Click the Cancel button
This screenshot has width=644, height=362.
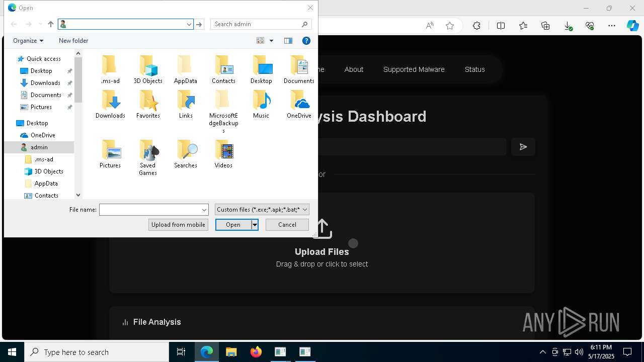coord(287,225)
